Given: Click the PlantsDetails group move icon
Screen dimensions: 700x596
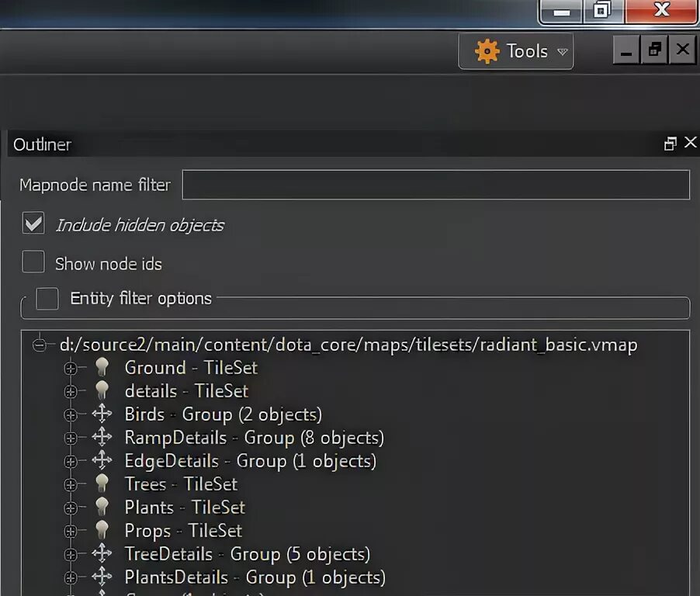Looking at the screenshot, I should [102, 576].
